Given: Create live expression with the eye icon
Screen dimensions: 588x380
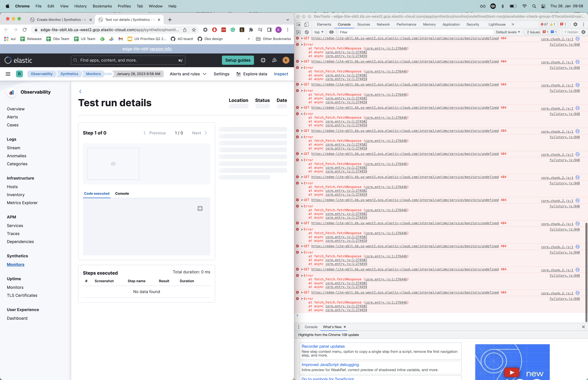Looking at the screenshot, I should 331,32.
